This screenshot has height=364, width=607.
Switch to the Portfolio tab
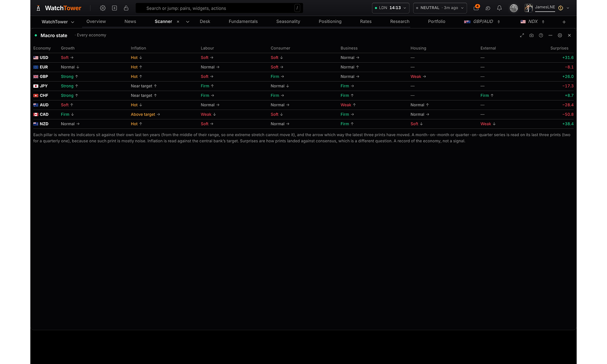(x=437, y=21)
